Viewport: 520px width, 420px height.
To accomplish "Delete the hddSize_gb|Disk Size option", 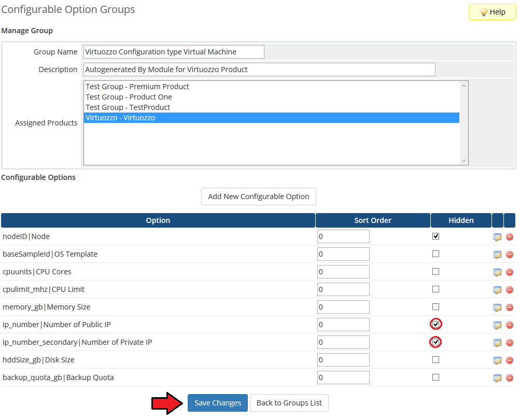I will pyautogui.click(x=510, y=360).
